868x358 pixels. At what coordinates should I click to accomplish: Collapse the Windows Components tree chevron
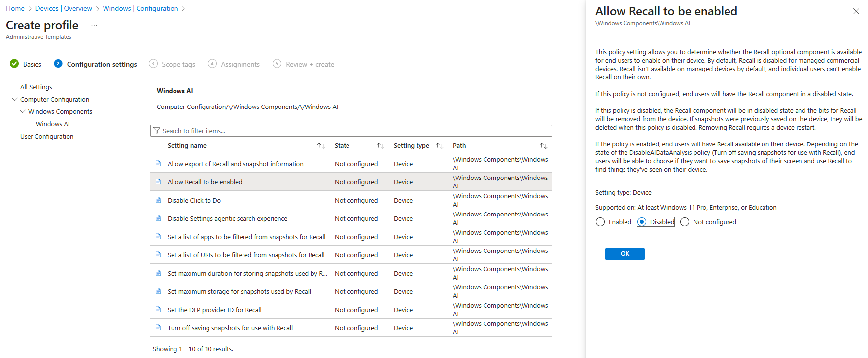pyautogui.click(x=23, y=111)
